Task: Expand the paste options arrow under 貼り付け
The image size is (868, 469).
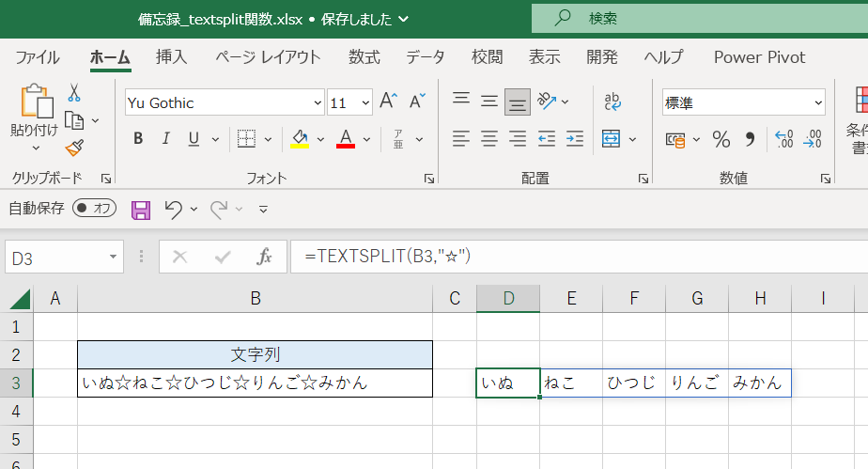Action: 36,148
